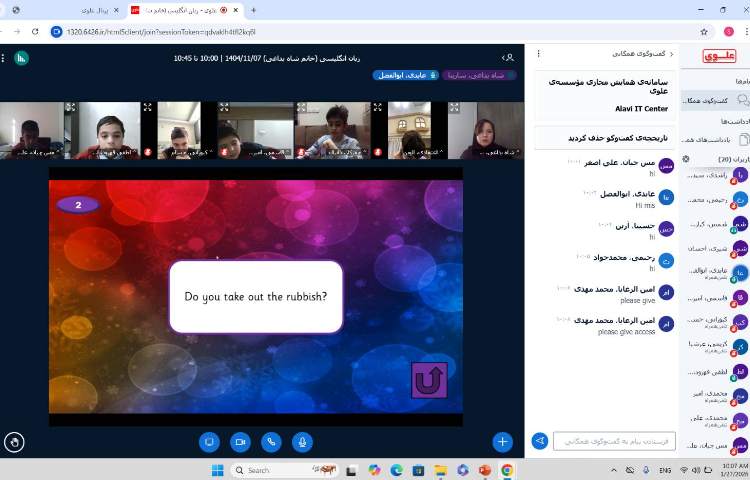Click the browser address bar URL

[x=161, y=32]
